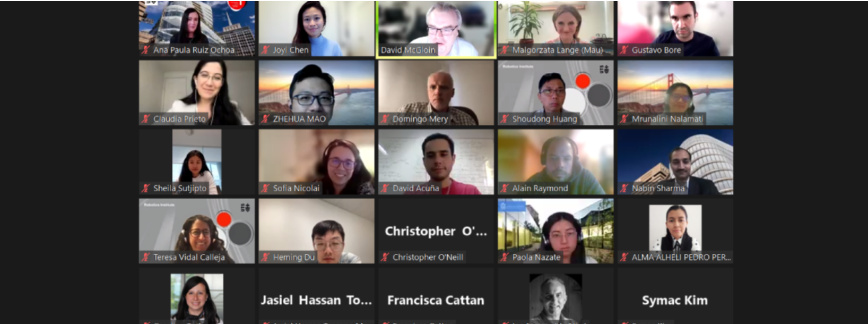Click muted microphone icon by Claudia Prieto
Viewport: 868px width, 324px height.
(145, 119)
